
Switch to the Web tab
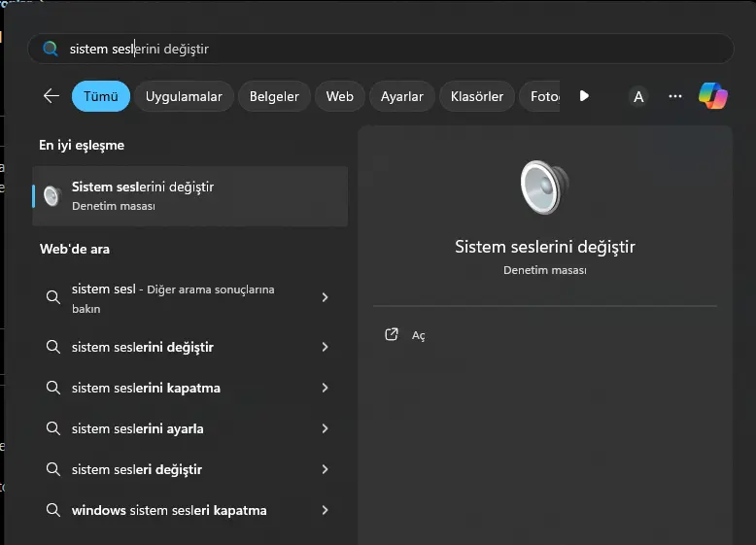tap(339, 96)
